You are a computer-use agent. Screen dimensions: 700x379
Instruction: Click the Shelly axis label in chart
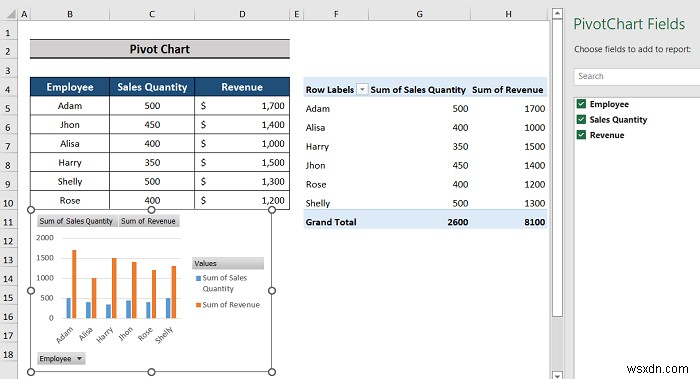164,335
